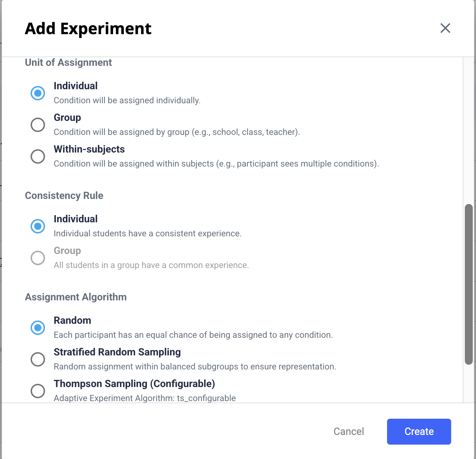Choose the Random assignment algorithm radio
The image size is (476, 459).
pyautogui.click(x=38, y=328)
